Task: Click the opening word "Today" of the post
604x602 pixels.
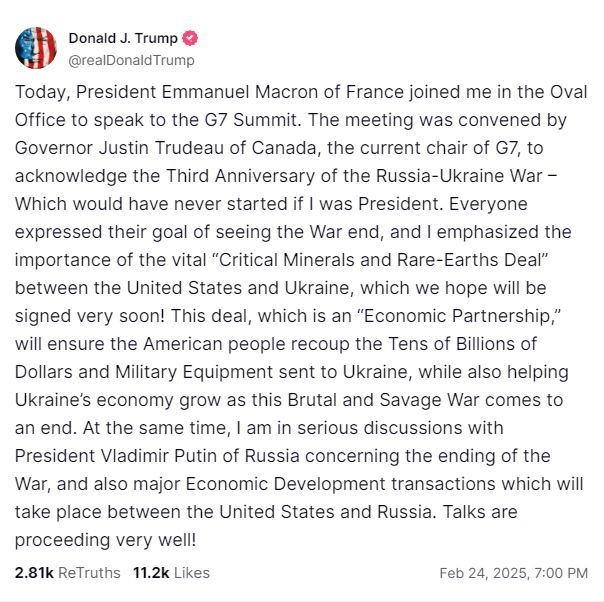Action: pos(37,92)
